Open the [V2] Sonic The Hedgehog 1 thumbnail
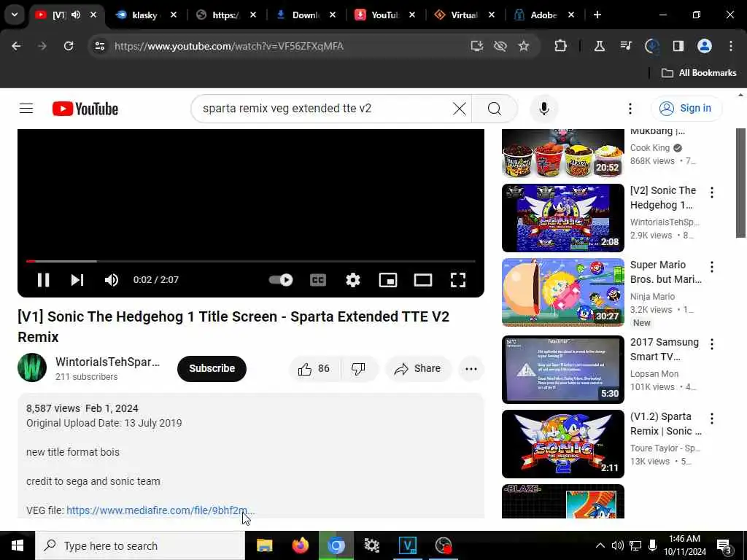Viewport: 747px width, 560px height. [562, 217]
